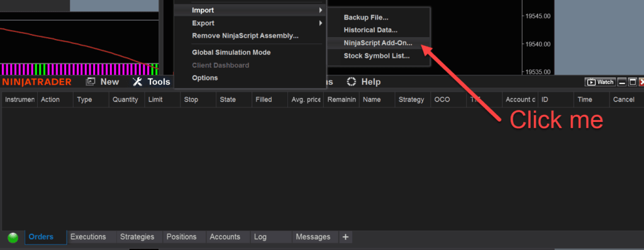
Task: Sort by Remaining column header
Action: 341,100
